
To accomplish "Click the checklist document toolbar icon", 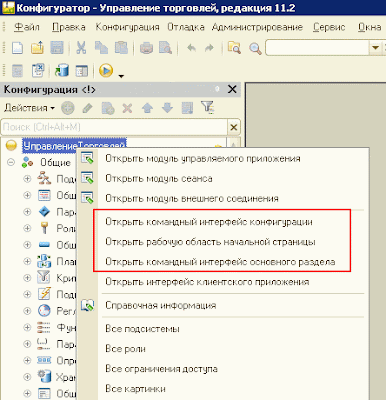I will [38, 70].
